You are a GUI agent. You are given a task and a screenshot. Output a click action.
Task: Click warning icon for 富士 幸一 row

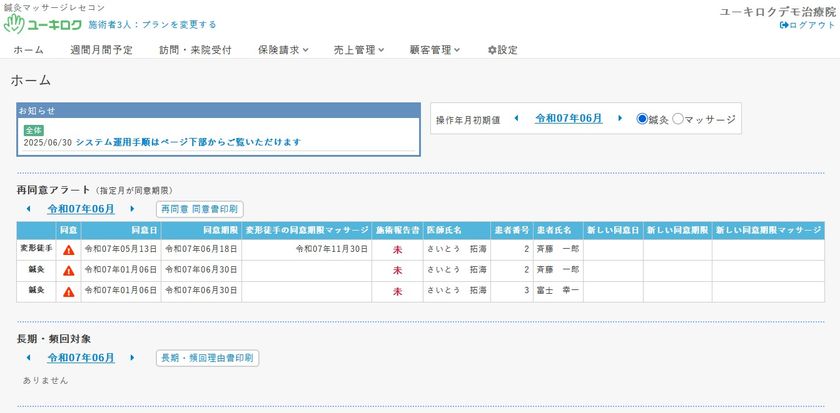(69, 292)
